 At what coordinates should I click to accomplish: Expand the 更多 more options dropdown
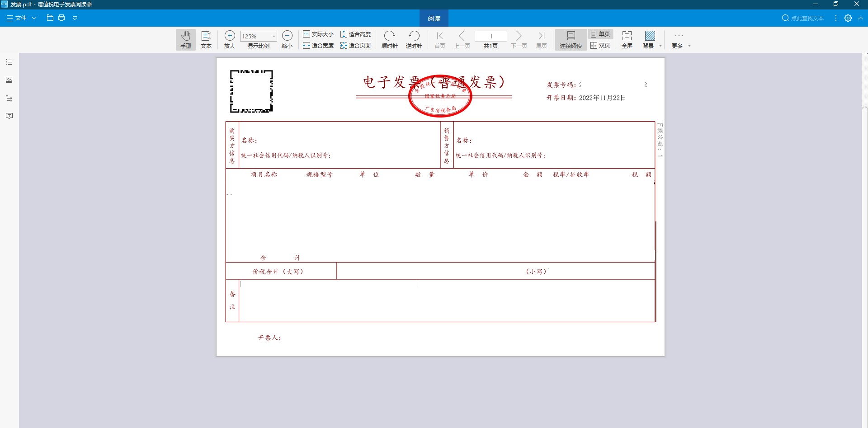689,46
